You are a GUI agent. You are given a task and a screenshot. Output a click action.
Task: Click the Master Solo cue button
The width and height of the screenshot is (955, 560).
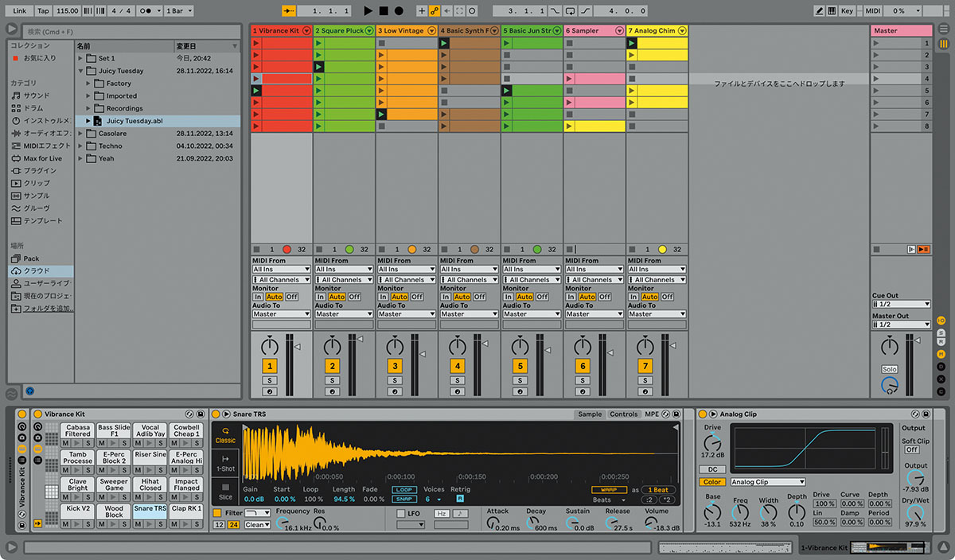click(889, 369)
